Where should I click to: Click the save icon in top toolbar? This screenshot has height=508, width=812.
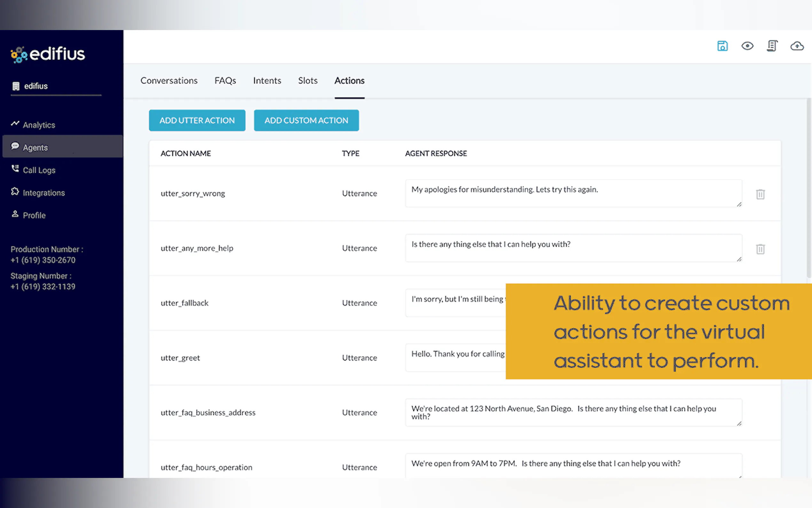(722, 46)
